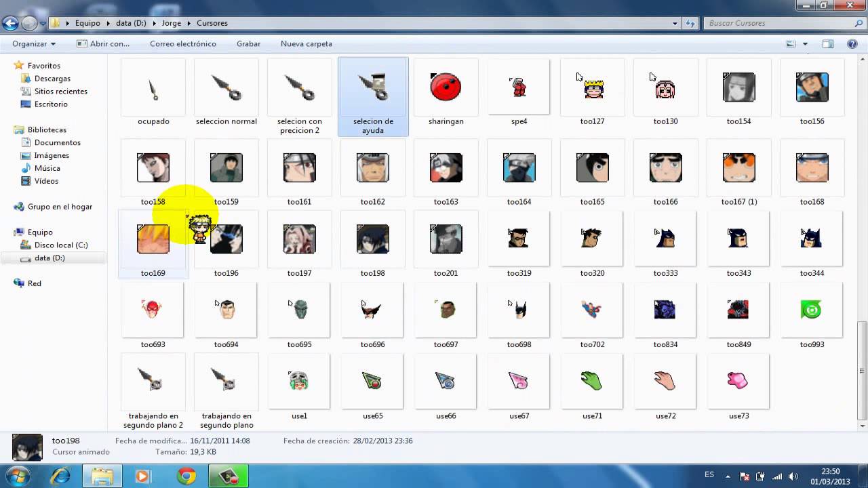Launch Internet Explorer from the taskbar
This screenshot has width=868, height=488.
point(60,476)
